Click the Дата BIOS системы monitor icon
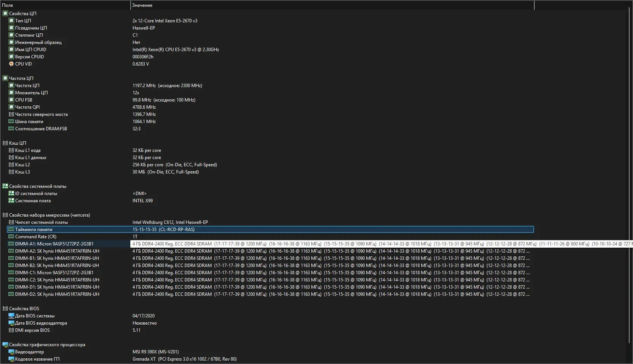Image resolution: width=633 pixels, height=364 pixels. point(11,316)
